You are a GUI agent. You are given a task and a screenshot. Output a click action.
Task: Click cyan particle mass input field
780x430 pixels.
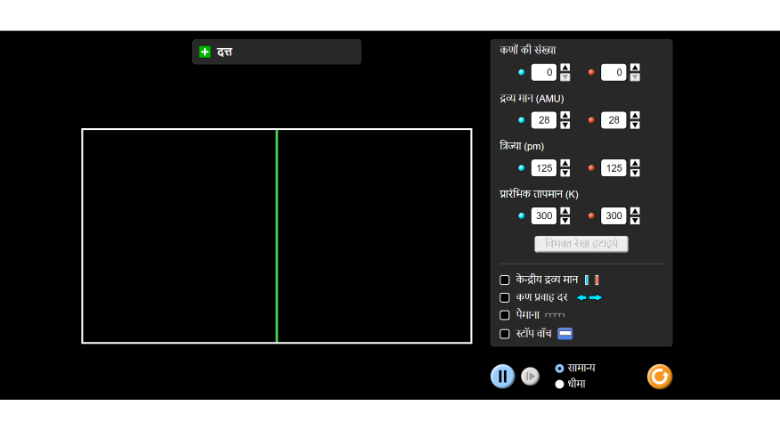point(543,120)
